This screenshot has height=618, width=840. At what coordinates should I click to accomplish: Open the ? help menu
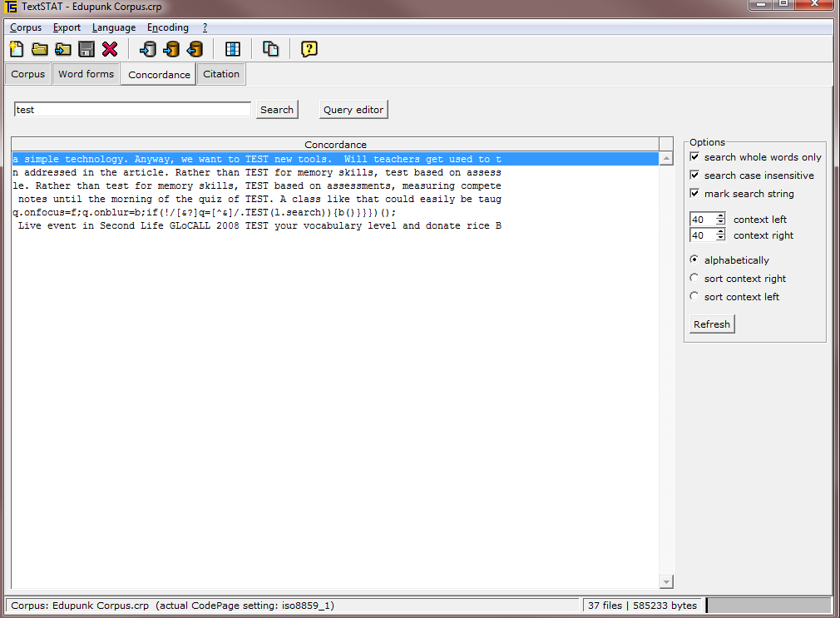(205, 27)
